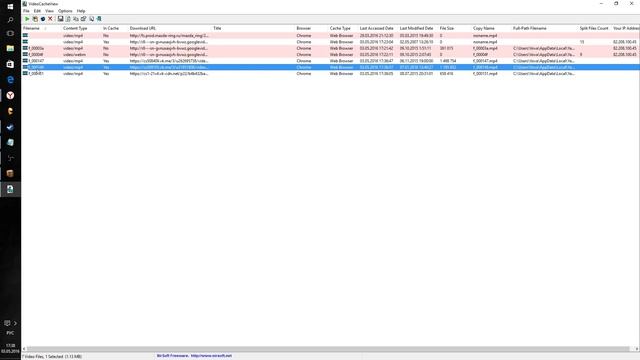The image size is (640, 360).
Task: Open the Options menu
Action: (65, 11)
